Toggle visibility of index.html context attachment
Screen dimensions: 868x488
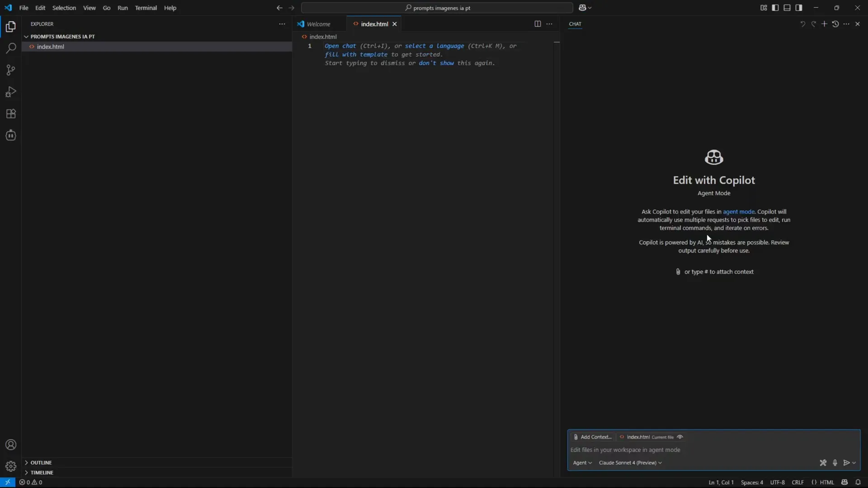pos(680,436)
